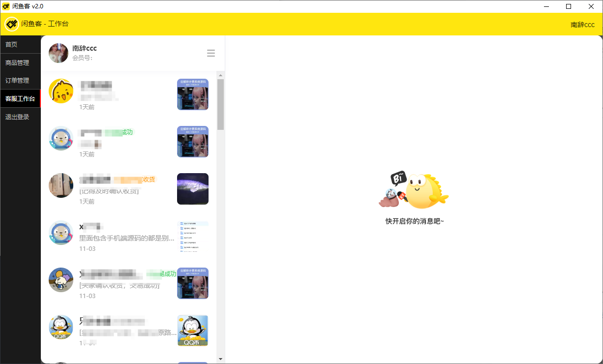Go to 首页 in the sidebar
The height and width of the screenshot is (364, 603).
point(11,44)
